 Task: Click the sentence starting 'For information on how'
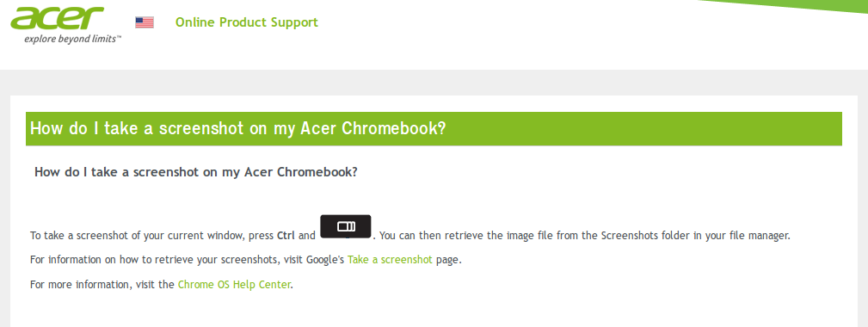click(246, 260)
